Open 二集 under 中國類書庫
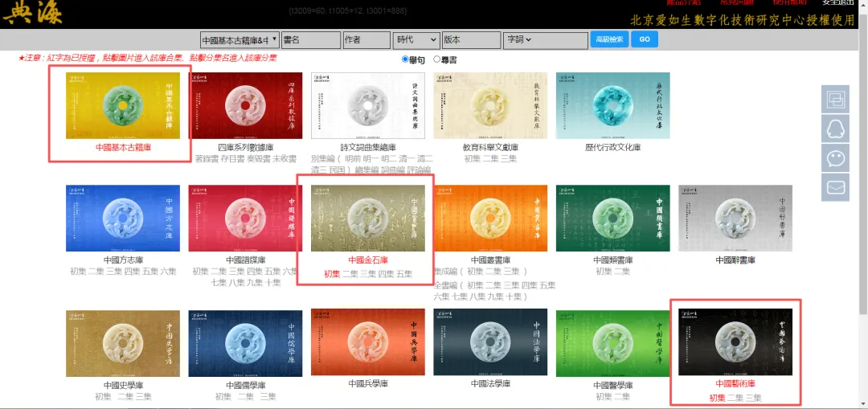The image size is (868, 409). click(621, 272)
